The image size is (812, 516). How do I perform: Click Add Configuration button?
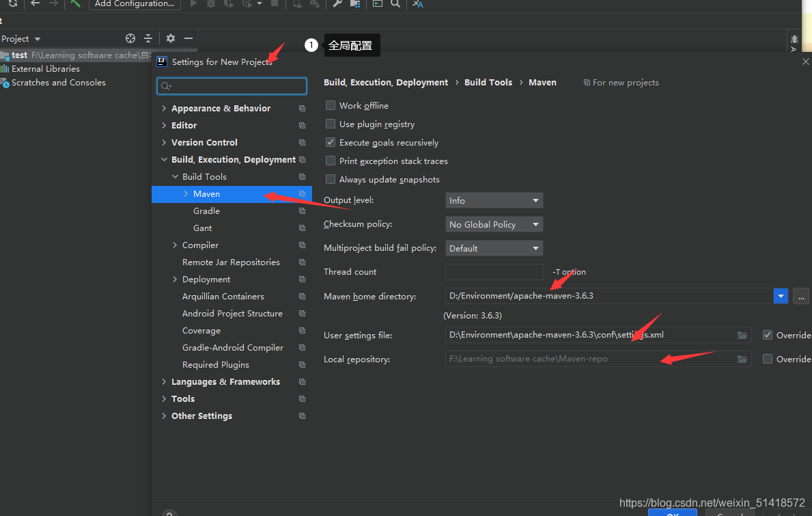click(135, 3)
